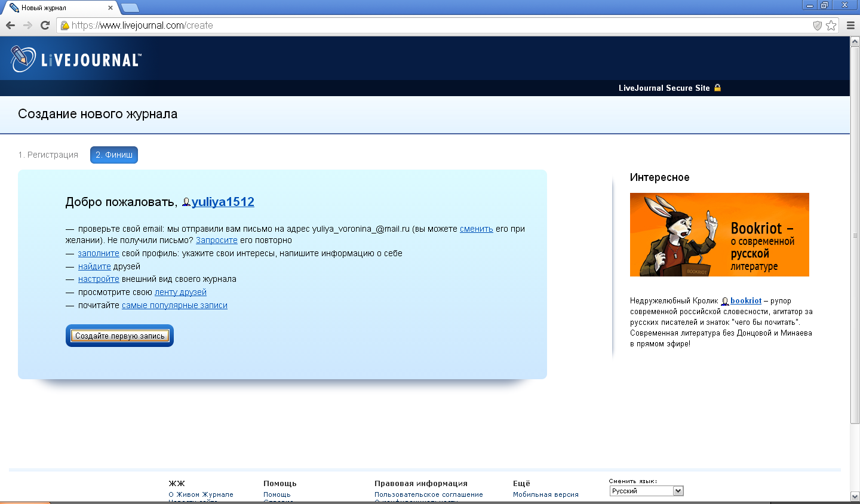Click the LiveJournal logo
The image size is (860, 504).
tap(76, 59)
